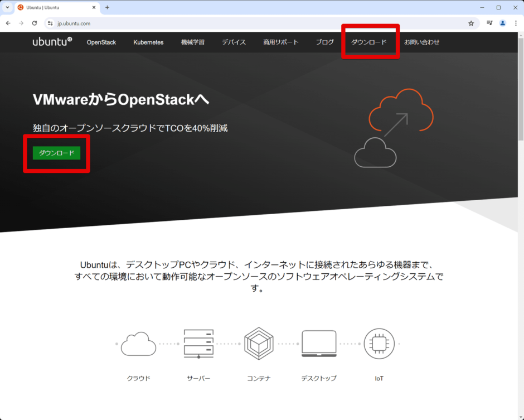
Task: Select the コンテナ container icon
Action: tap(259, 344)
